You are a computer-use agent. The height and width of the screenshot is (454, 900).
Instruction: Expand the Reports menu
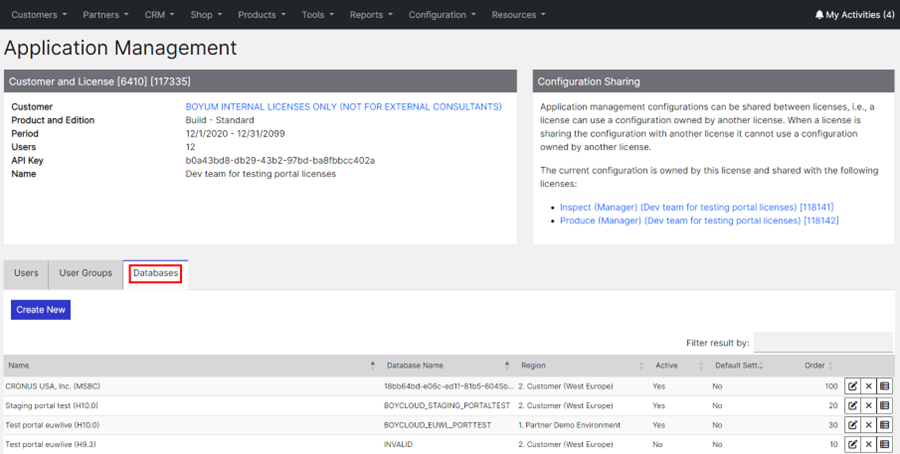[x=371, y=15]
